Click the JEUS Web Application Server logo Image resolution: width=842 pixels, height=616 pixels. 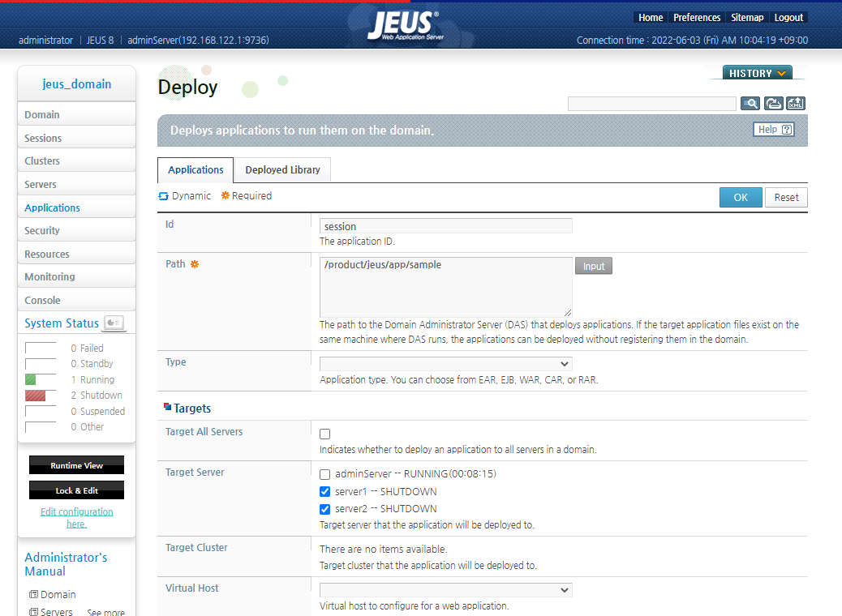pyautogui.click(x=406, y=25)
